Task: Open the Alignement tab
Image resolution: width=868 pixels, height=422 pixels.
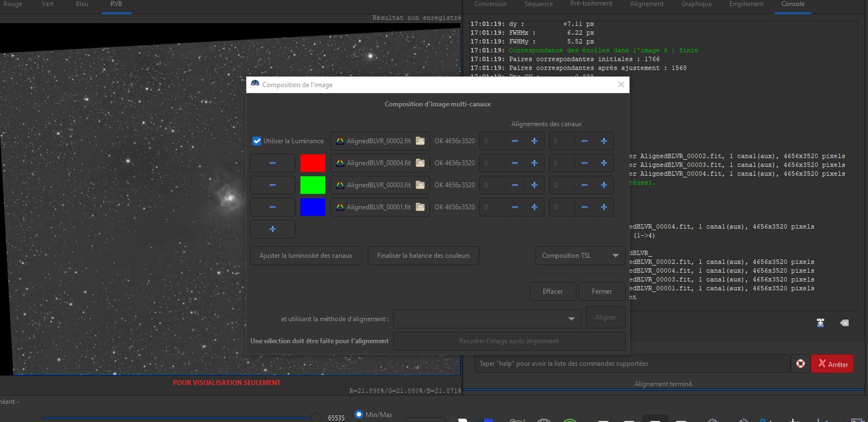Action: [x=647, y=5]
